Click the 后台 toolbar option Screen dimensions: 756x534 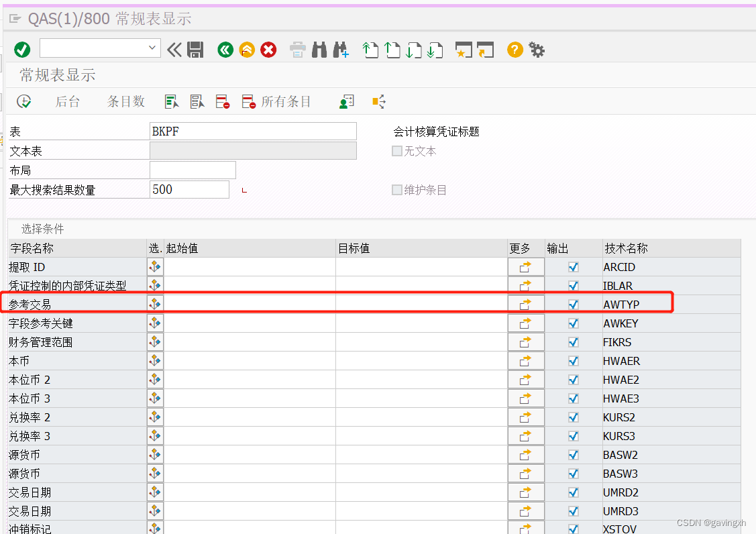click(x=67, y=101)
